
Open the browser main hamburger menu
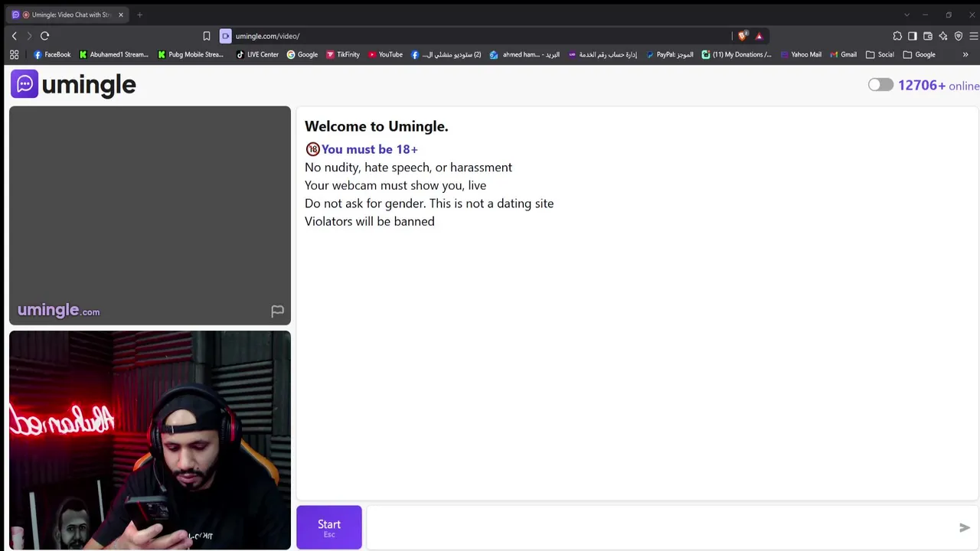tap(974, 36)
